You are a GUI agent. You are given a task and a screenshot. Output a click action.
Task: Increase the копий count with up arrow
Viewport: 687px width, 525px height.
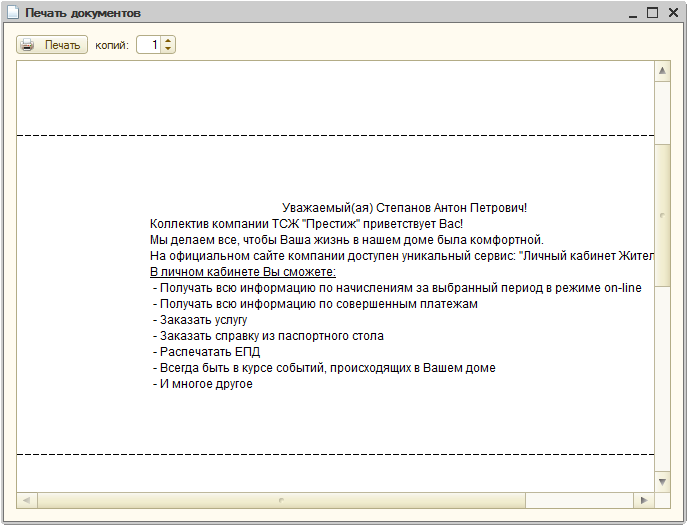[x=168, y=40]
